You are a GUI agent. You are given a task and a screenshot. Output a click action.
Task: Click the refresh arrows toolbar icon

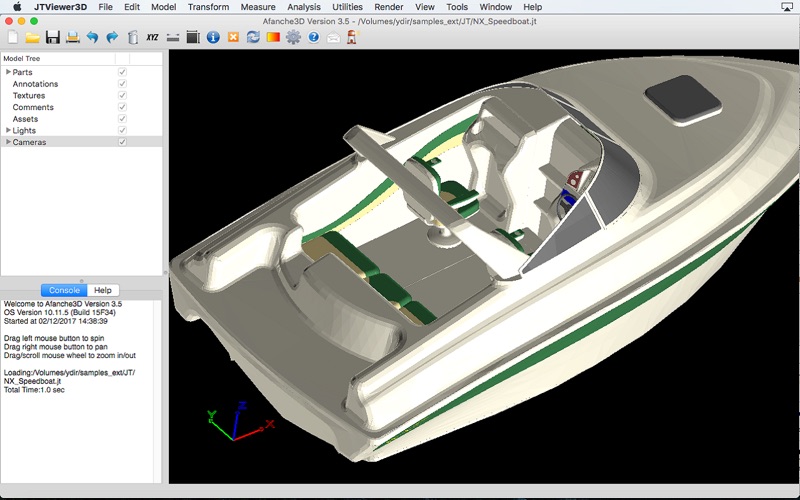(253, 37)
